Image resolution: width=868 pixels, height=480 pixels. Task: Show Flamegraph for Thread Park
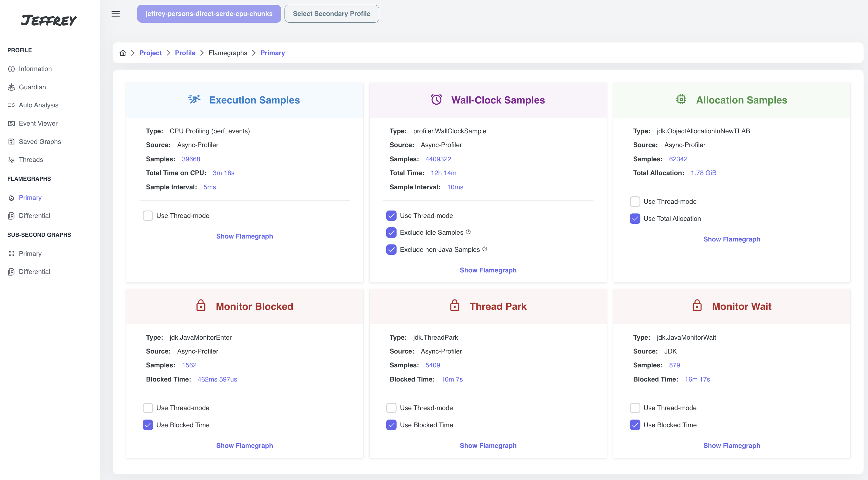[x=488, y=446]
